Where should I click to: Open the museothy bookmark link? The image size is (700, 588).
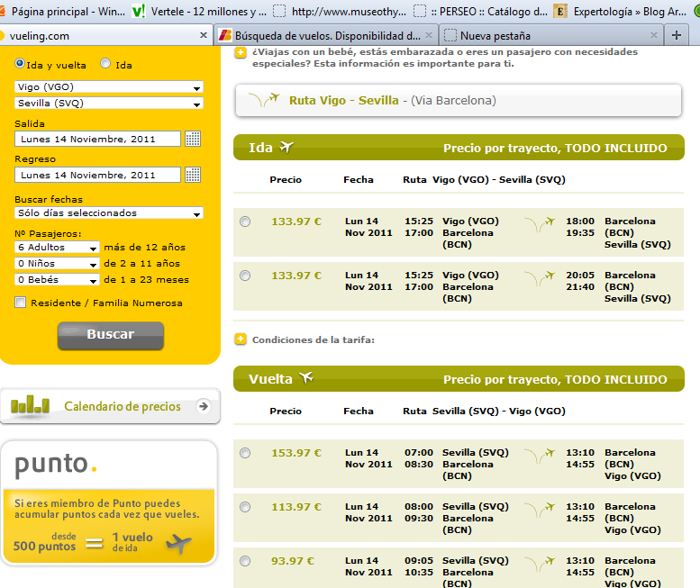(x=340, y=11)
